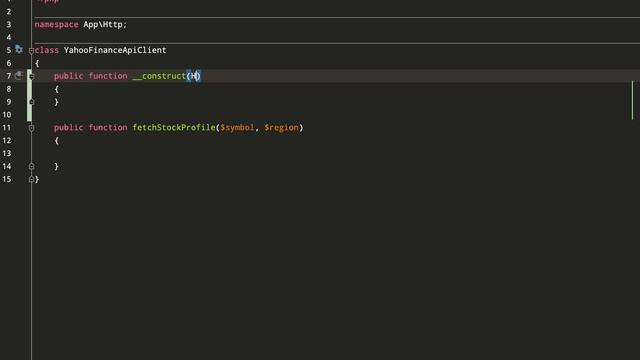Collapse the fetchStockProfile function fold marker
This screenshot has width=640, height=360.
pos(31,128)
